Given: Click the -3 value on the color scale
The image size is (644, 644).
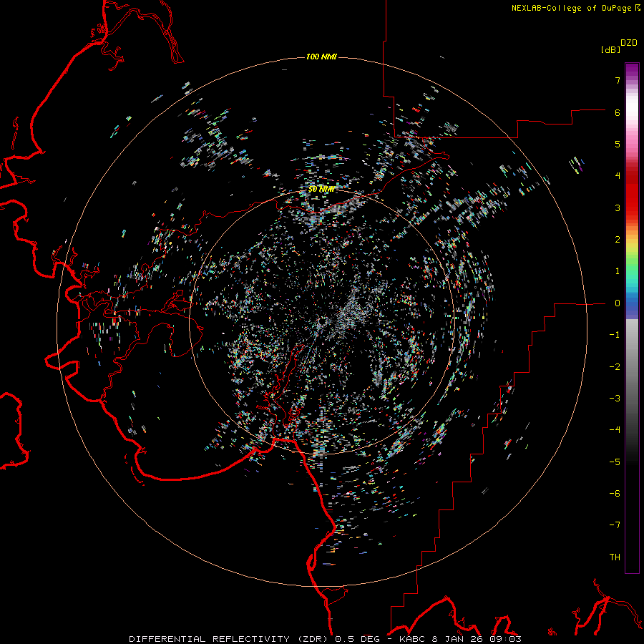Looking at the screenshot, I should (x=615, y=399).
